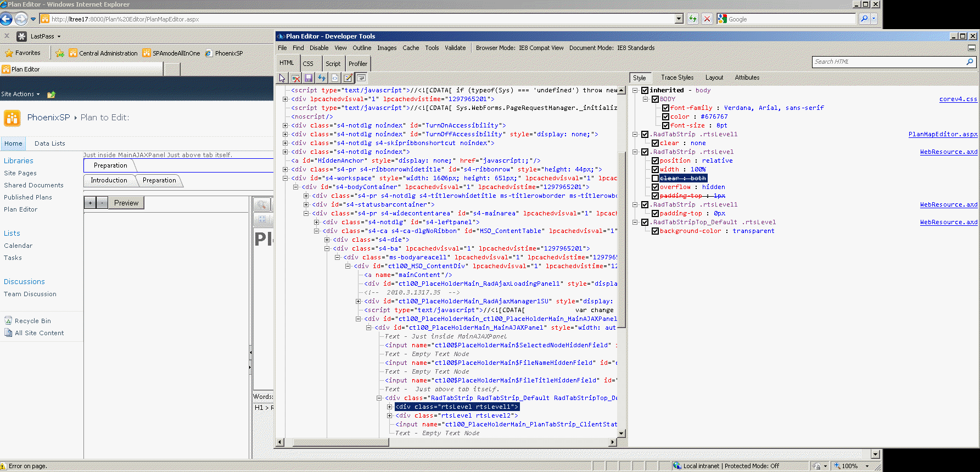Click the save HTML floppy disk icon
This screenshot has height=472, width=980.
309,78
